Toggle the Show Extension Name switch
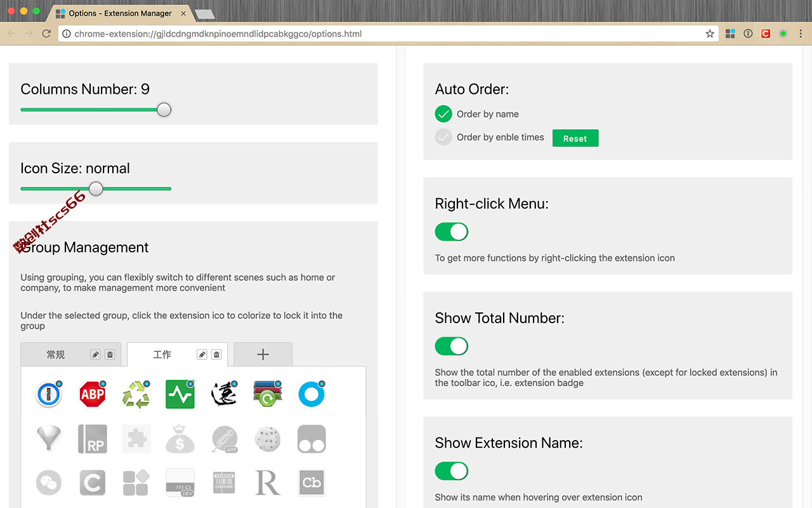 452,471
